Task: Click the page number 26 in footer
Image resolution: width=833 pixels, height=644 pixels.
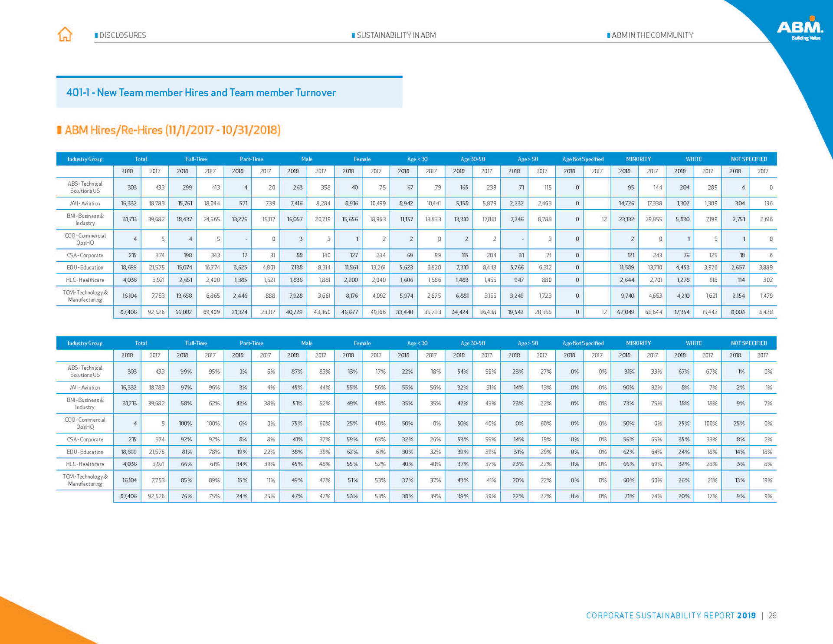Action: (772, 615)
